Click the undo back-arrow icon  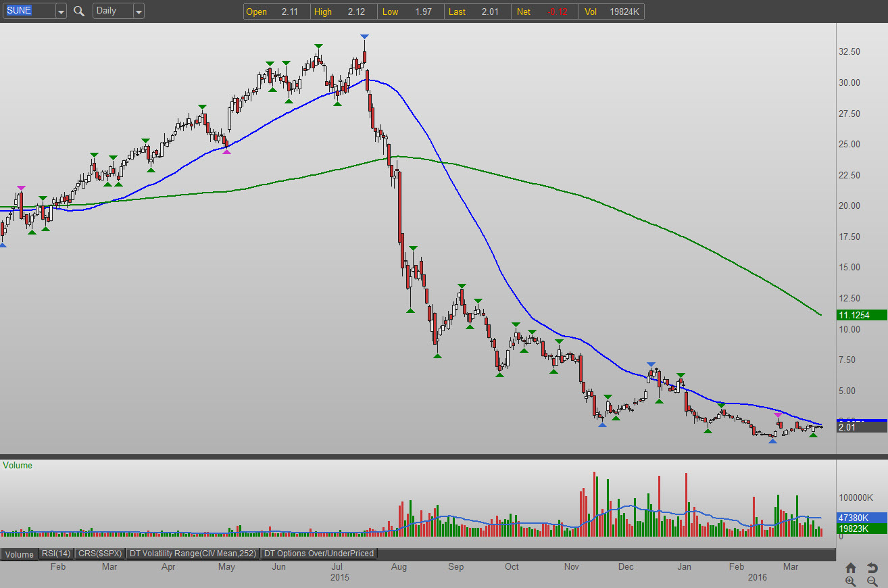[x=872, y=568]
